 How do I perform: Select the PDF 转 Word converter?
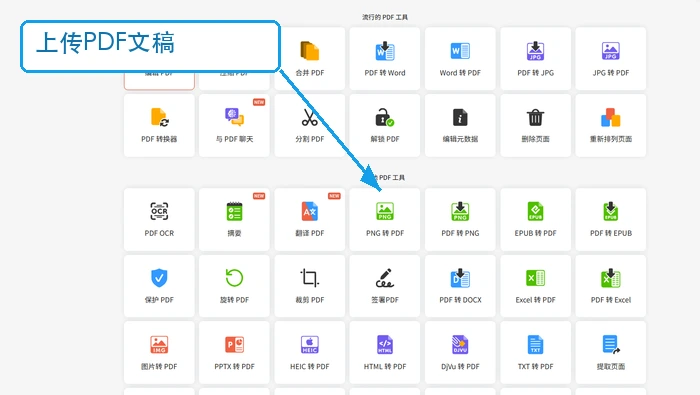(x=385, y=58)
